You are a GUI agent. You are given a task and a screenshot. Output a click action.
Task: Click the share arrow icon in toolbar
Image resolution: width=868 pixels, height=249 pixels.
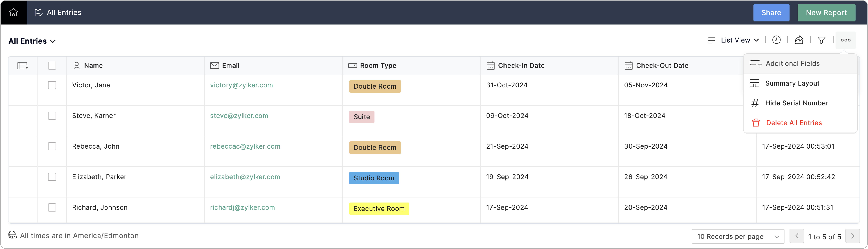click(799, 40)
